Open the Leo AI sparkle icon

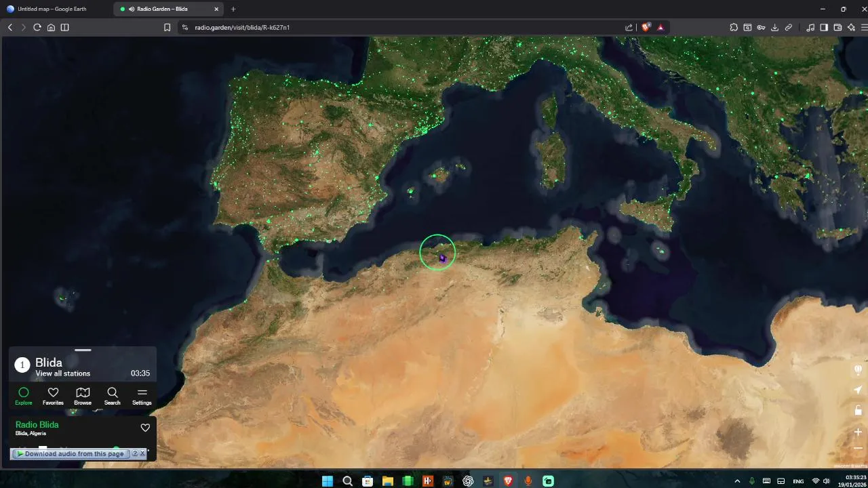click(x=851, y=27)
